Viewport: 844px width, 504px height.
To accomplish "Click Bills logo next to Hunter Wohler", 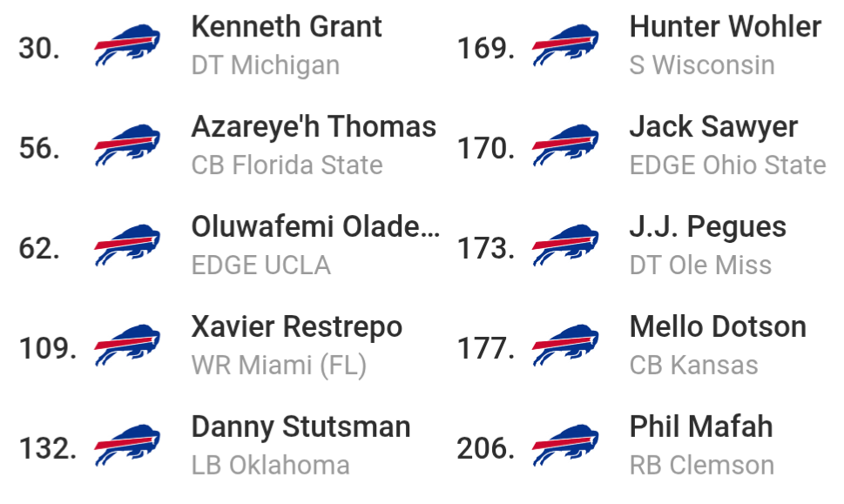I will coord(565,45).
